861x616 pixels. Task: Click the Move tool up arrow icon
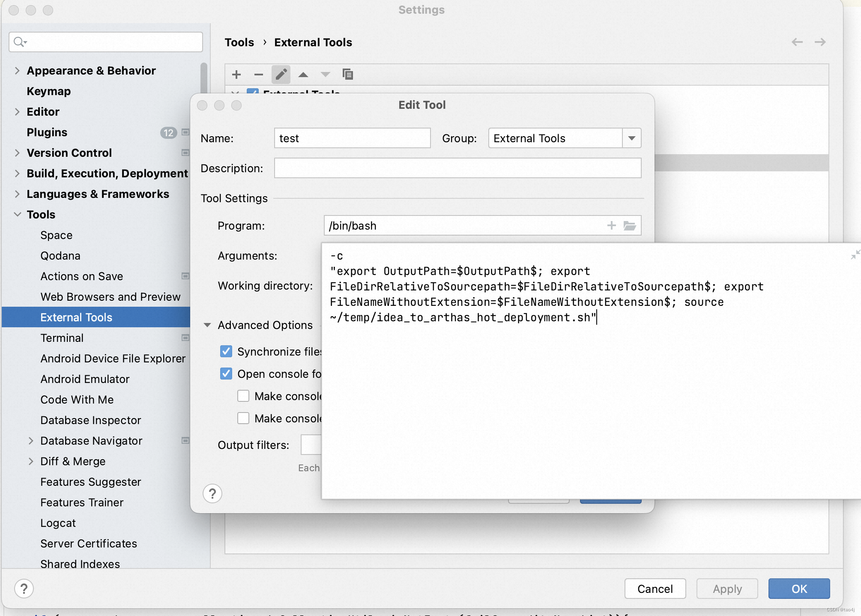pos(302,74)
